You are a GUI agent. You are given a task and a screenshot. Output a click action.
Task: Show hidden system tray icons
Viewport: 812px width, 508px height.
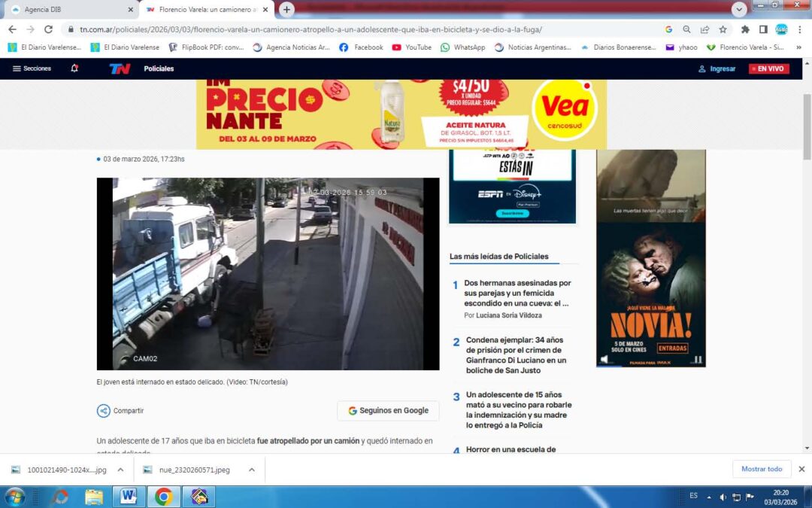pyautogui.click(x=709, y=497)
